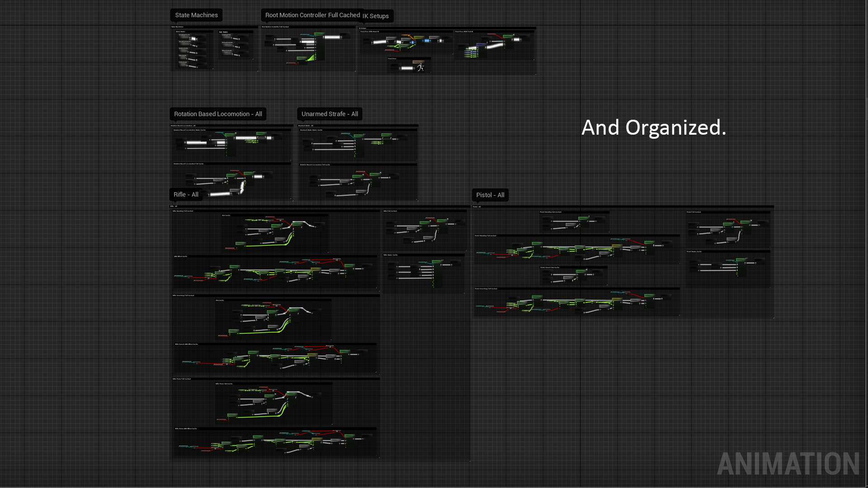868x488 pixels.
Task: Click the ANIMATION watermark text
Action: coord(788,464)
